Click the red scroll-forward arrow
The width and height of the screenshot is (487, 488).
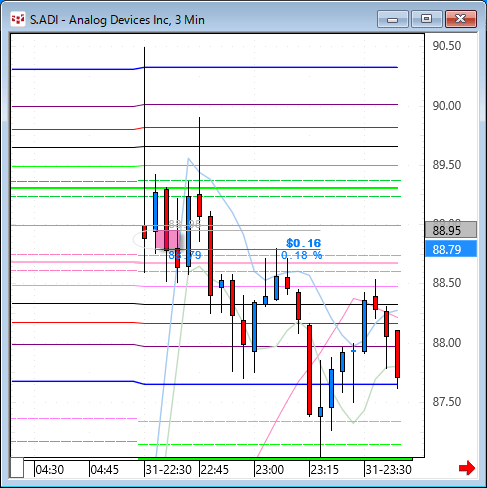tap(467, 468)
